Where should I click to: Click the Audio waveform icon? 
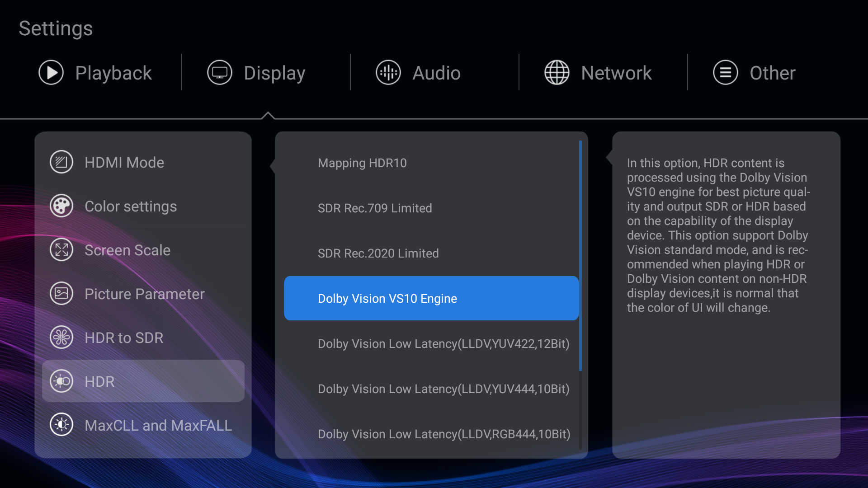[388, 72]
